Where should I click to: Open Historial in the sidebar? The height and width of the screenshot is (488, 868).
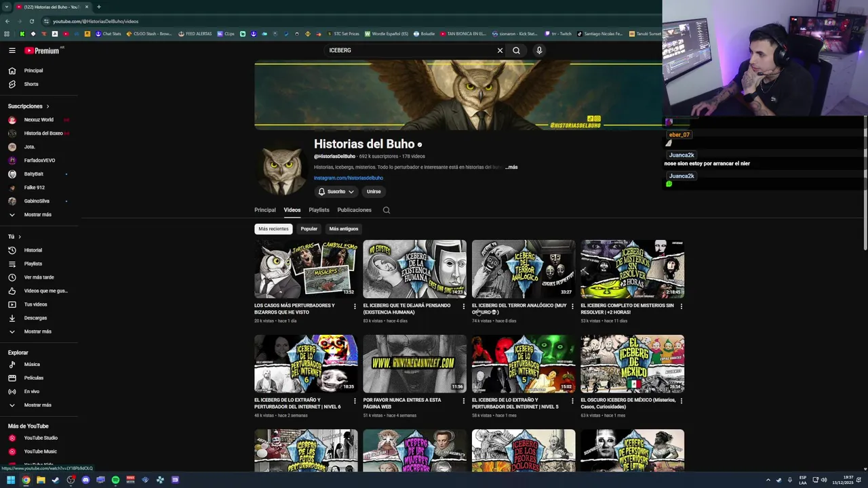click(33, 250)
